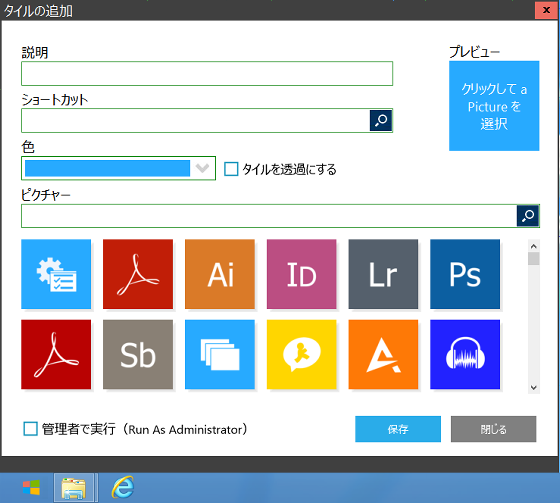Select the Adobe Illustrator Ai tile icon
Image resolution: width=560 pixels, height=503 pixels.
[x=220, y=274]
